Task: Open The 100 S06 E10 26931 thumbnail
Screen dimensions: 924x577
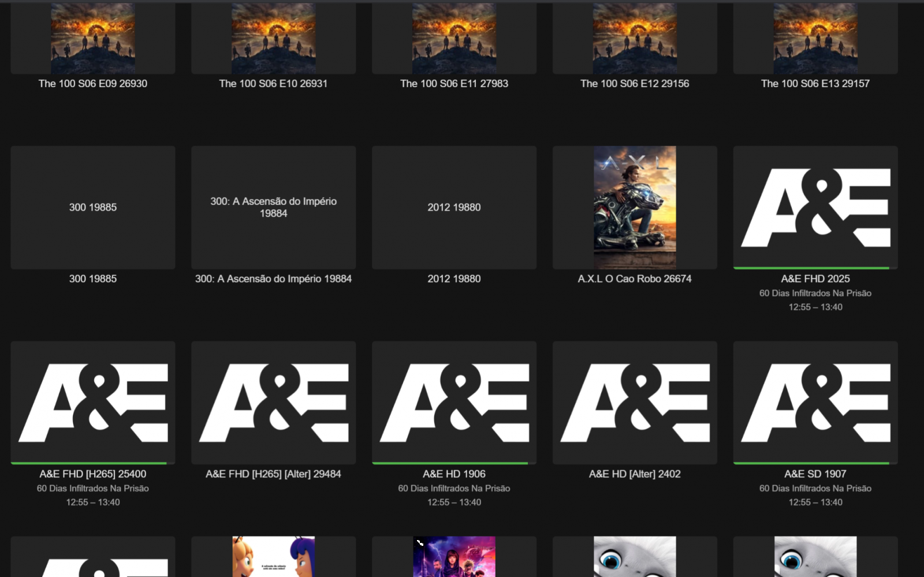Action: [274, 38]
